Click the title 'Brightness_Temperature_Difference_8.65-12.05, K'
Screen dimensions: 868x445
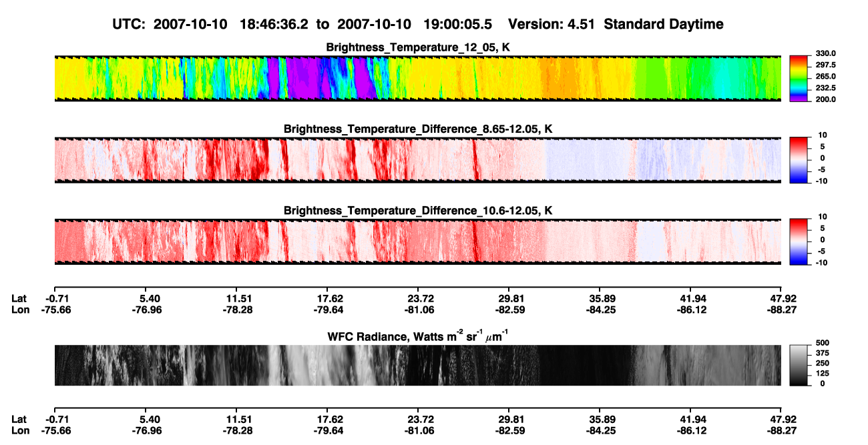pos(418,129)
